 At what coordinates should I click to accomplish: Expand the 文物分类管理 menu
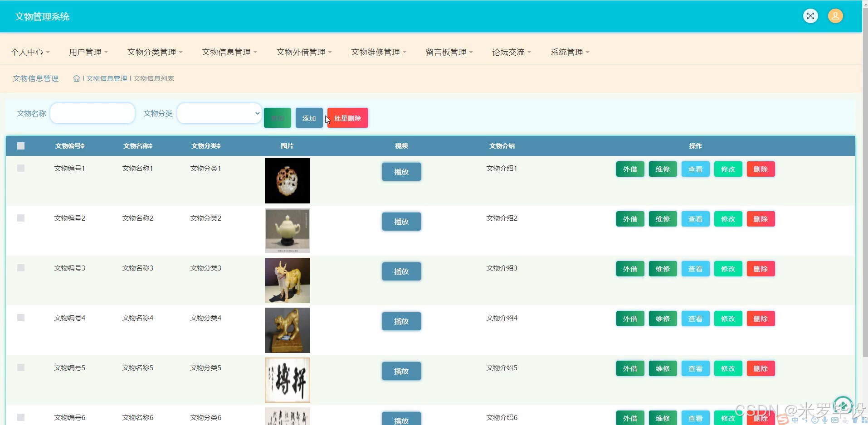[x=155, y=52]
